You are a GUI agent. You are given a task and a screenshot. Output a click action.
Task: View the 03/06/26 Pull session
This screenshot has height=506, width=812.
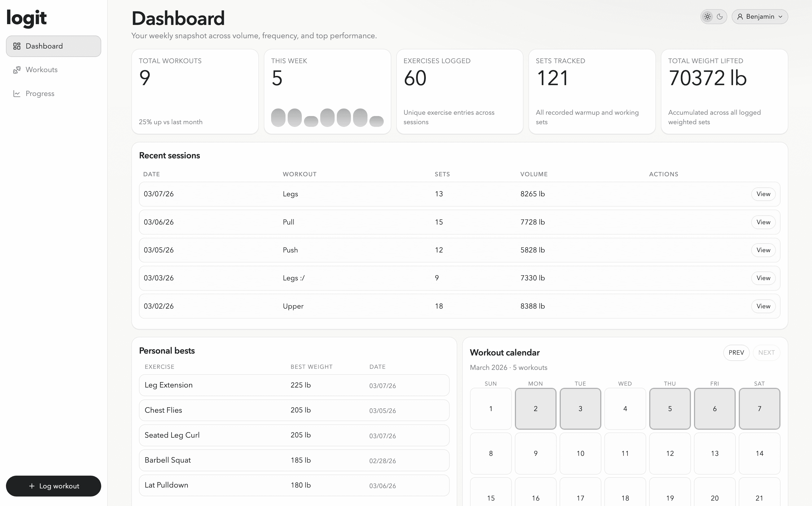pos(763,222)
